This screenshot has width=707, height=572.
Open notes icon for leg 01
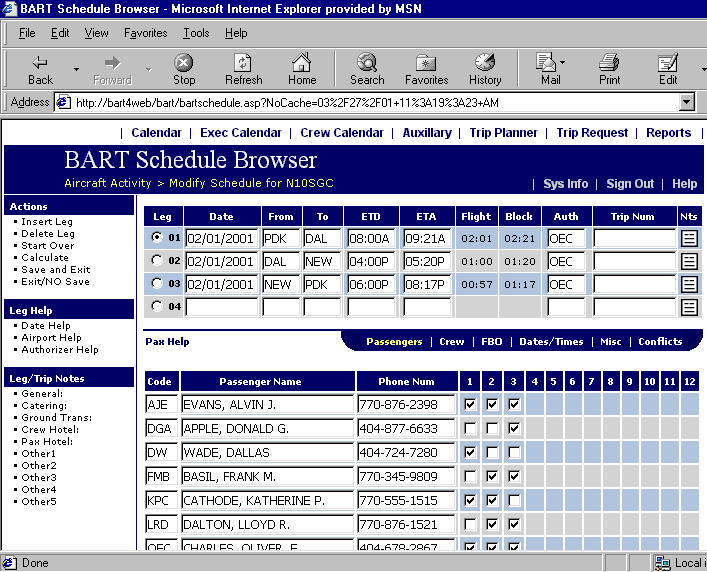[x=689, y=238]
